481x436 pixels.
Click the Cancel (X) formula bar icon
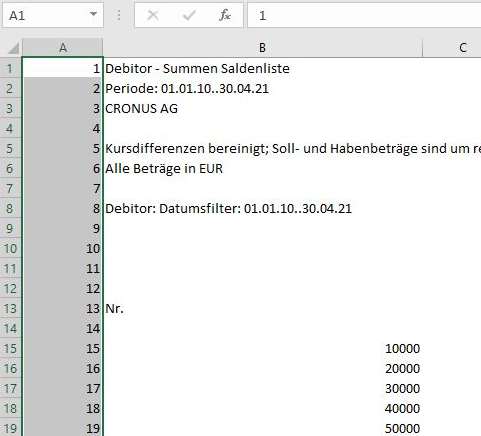click(x=153, y=15)
